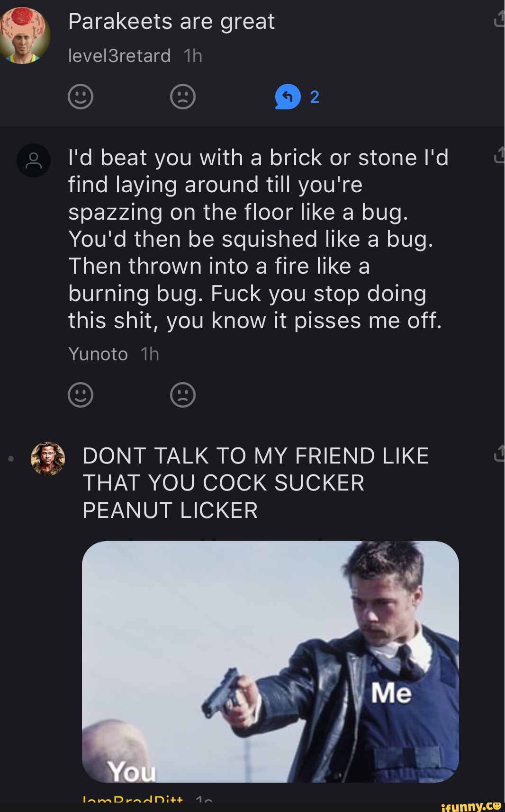Open the Me and You meme image
Image resolution: width=505 pixels, height=812 pixels.
point(270,661)
